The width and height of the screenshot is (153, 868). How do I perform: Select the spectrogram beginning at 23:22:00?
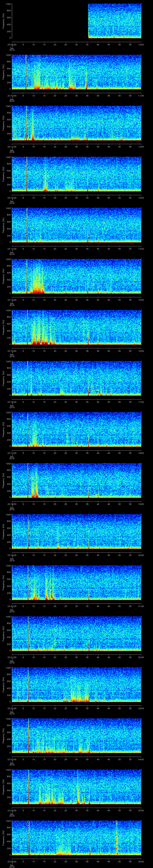[x=76, y=736]
